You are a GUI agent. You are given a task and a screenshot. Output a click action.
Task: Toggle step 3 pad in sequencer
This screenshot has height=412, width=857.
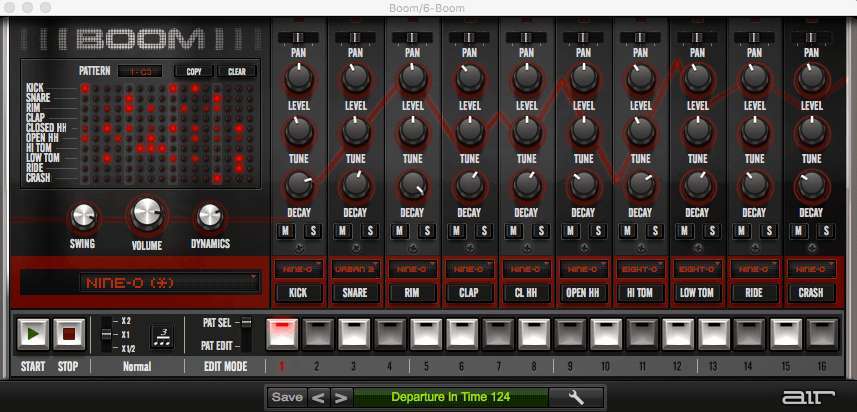point(354,333)
